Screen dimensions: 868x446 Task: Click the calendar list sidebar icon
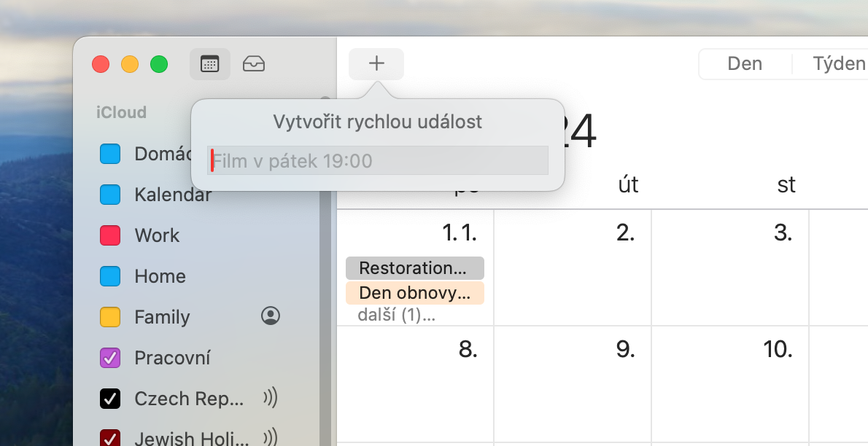tap(210, 64)
